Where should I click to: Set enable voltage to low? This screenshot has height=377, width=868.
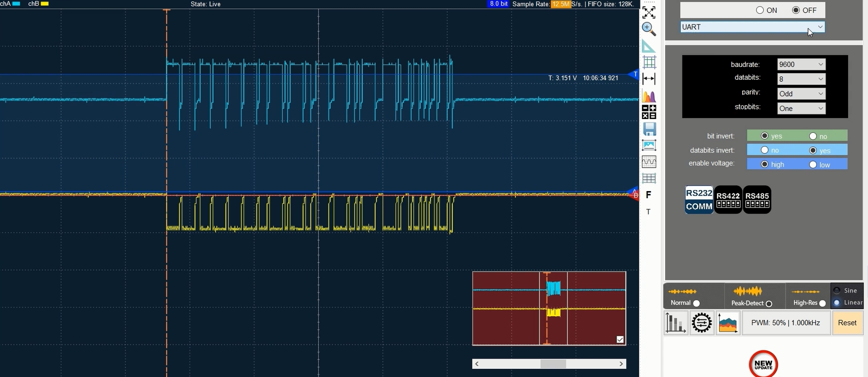coord(813,164)
